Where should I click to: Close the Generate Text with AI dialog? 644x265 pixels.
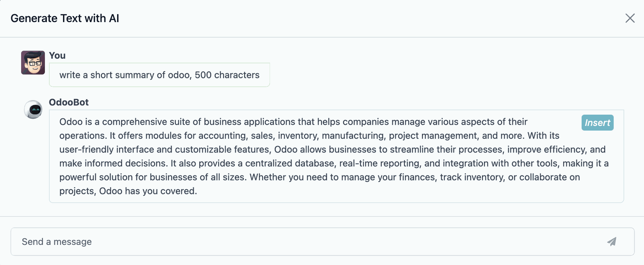click(x=630, y=18)
